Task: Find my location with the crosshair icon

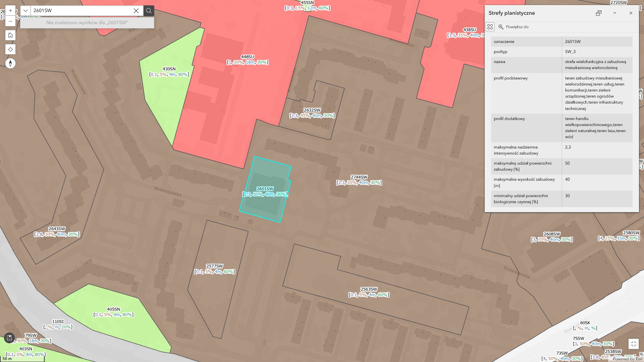Action: (10, 49)
